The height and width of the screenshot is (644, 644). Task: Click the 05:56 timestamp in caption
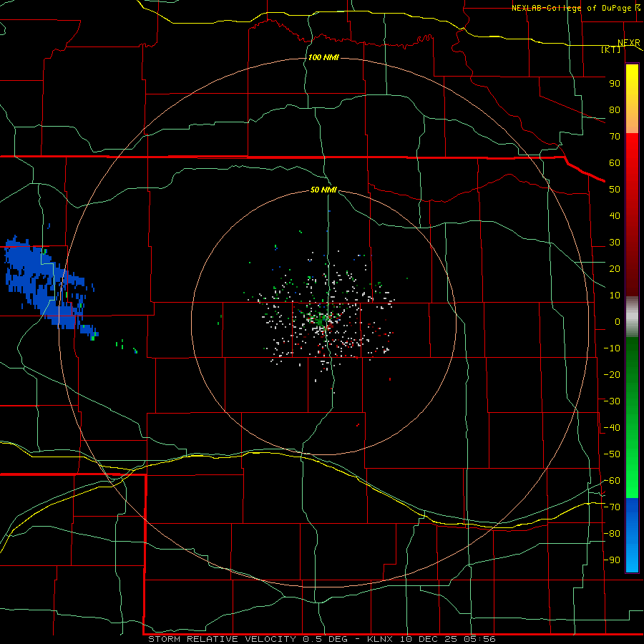479,639
